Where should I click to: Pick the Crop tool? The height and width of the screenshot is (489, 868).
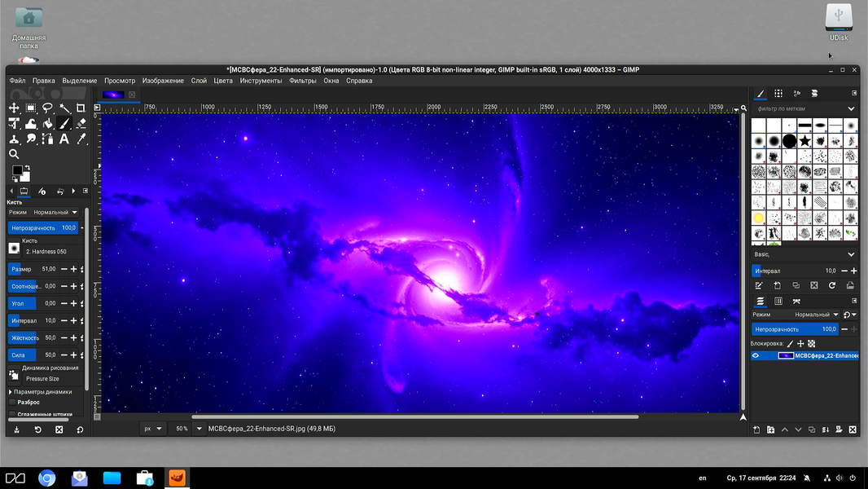(x=81, y=108)
